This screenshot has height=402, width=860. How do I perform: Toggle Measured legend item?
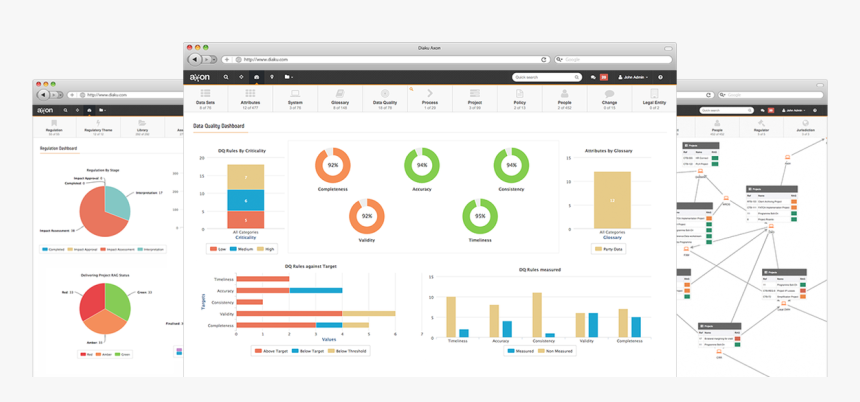520,350
